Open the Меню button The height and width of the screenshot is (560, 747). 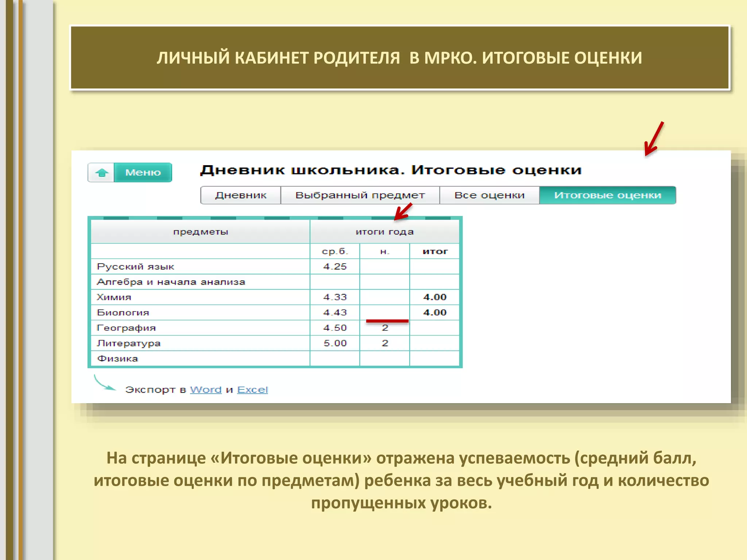tap(143, 172)
